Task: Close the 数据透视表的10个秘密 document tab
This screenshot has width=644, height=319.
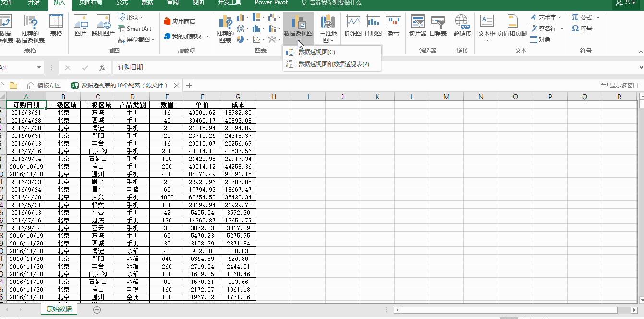Action: (177, 86)
